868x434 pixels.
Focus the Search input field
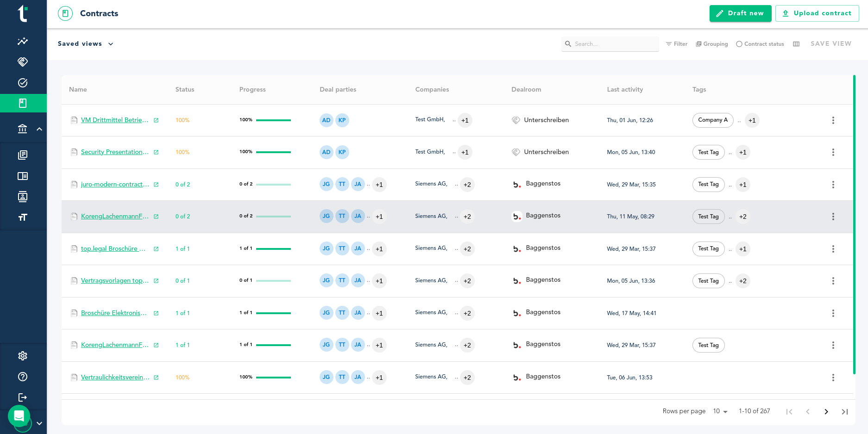[610, 44]
